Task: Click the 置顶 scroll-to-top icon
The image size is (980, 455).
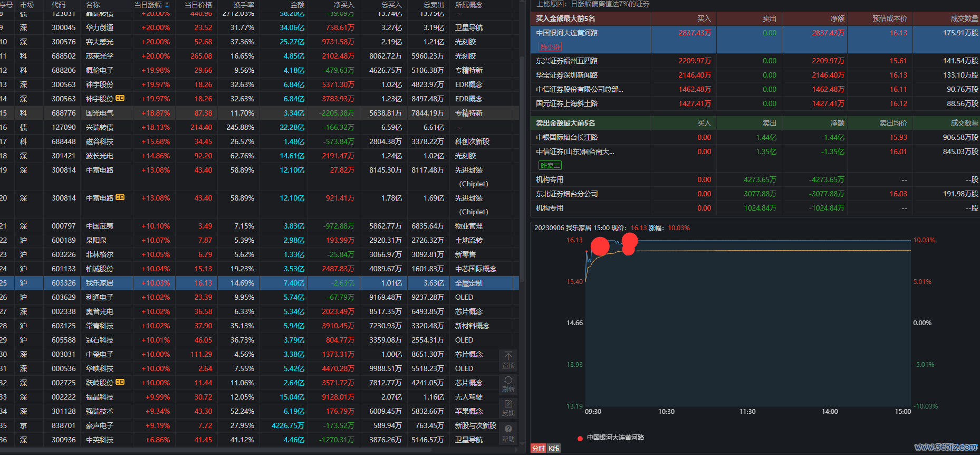Action: click(x=508, y=360)
